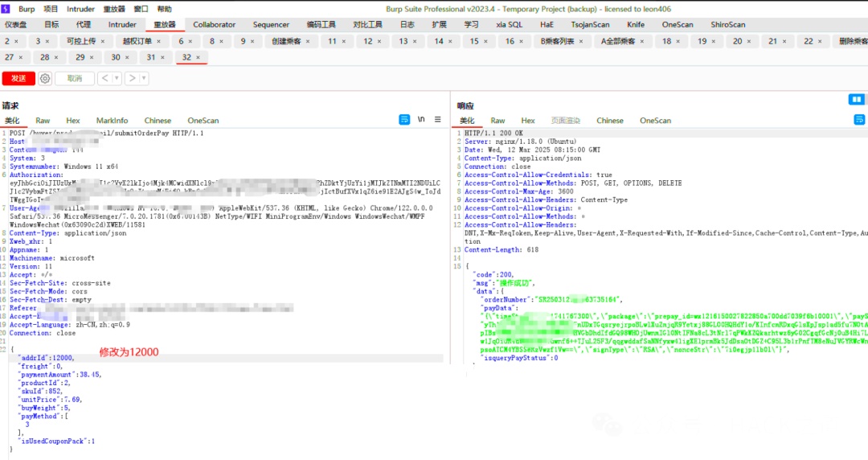Go forward to next request history
Screen dimensions: 868x460
[x=132, y=79]
